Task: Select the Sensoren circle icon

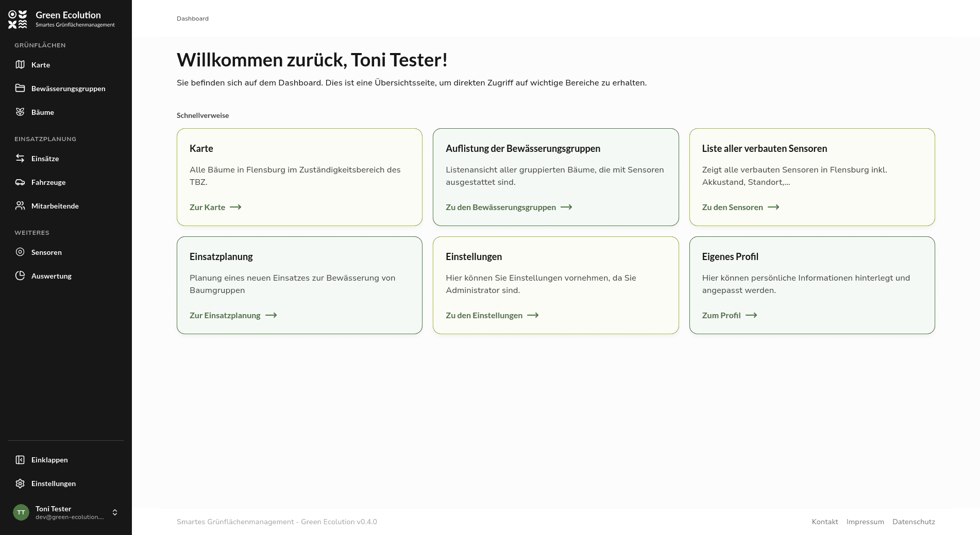Action: 20,252
